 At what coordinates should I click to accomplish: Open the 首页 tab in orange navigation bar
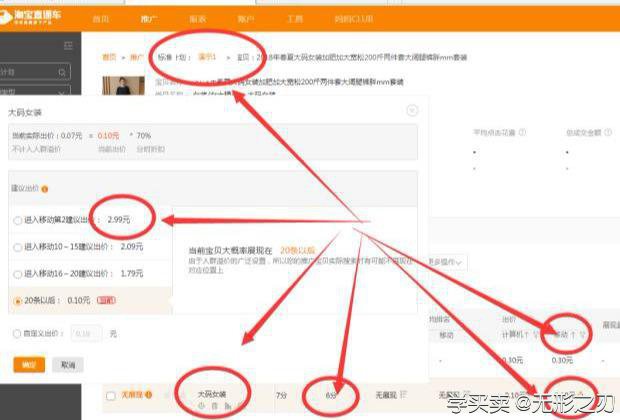(100, 19)
